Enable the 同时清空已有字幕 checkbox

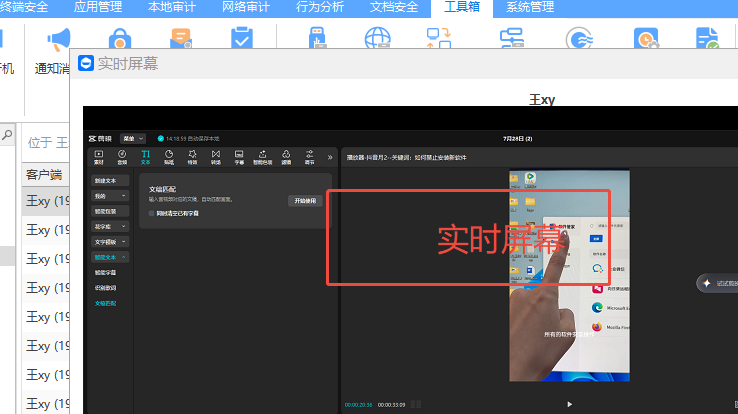click(x=152, y=213)
